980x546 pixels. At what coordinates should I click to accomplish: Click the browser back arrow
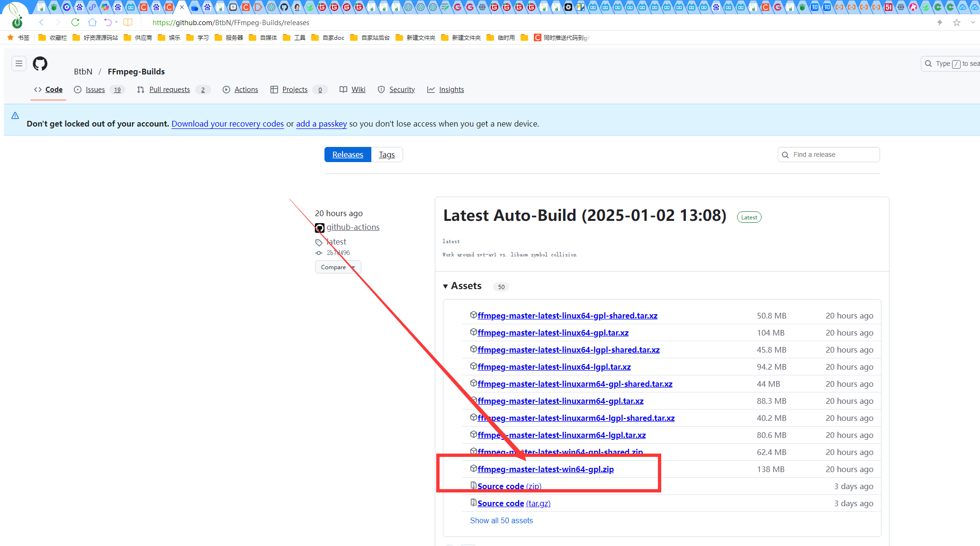41,22
